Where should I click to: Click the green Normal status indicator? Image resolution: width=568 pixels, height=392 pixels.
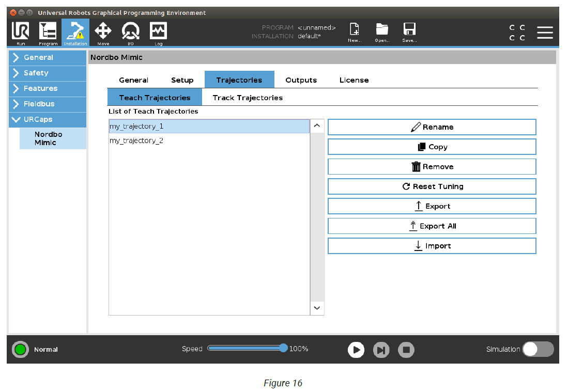point(20,349)
